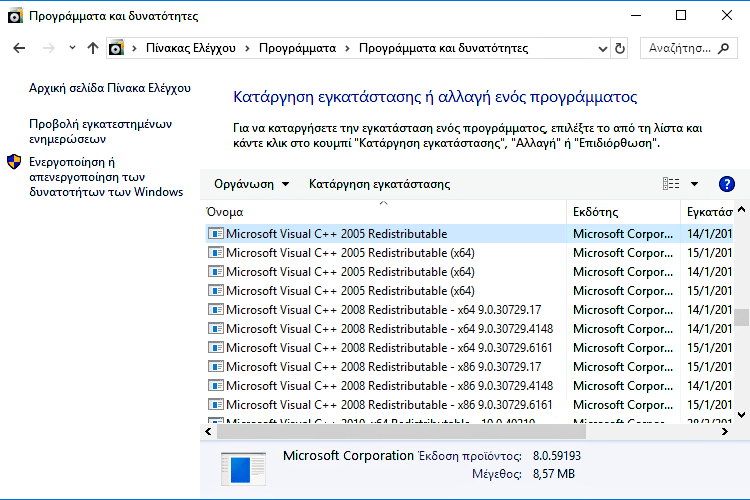
Task: Go up one level with the up arrow
Action: tap(93, 48)
